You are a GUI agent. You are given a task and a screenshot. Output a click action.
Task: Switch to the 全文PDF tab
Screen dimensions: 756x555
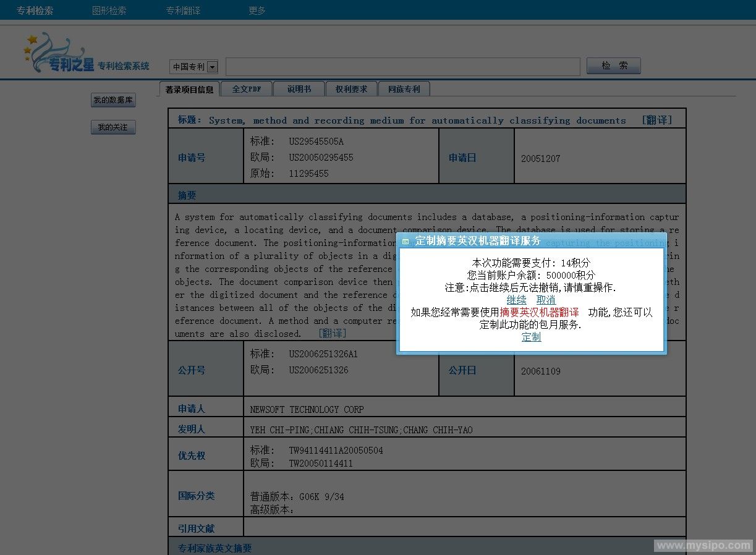(x=247, y=89)
